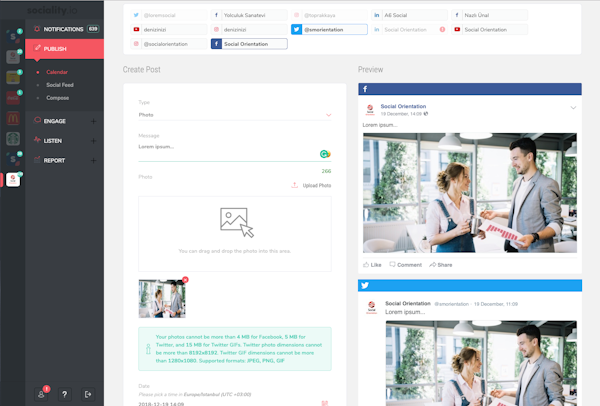The image size is (600, 406).
Task: Click the Report chart icon
Action: click(37, 160)
